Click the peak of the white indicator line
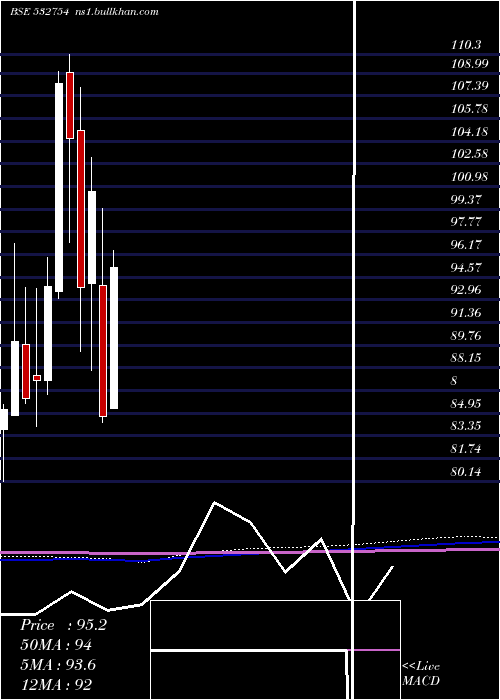The image size is (500, 700). tap(215, 502)
